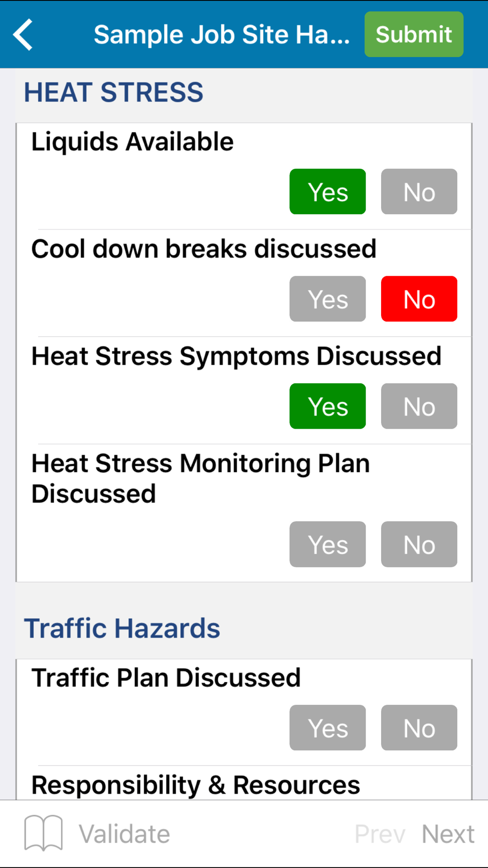Tap the HEAT STRESS section header

[x=114, y=92]
